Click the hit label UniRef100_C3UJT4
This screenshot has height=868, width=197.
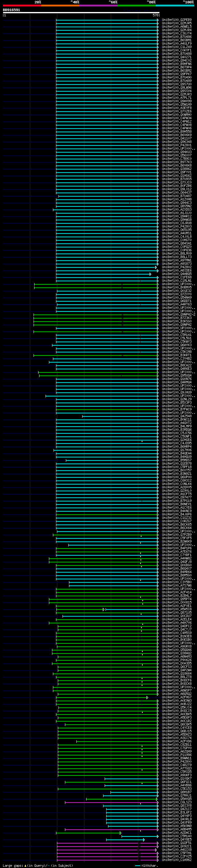177,33
